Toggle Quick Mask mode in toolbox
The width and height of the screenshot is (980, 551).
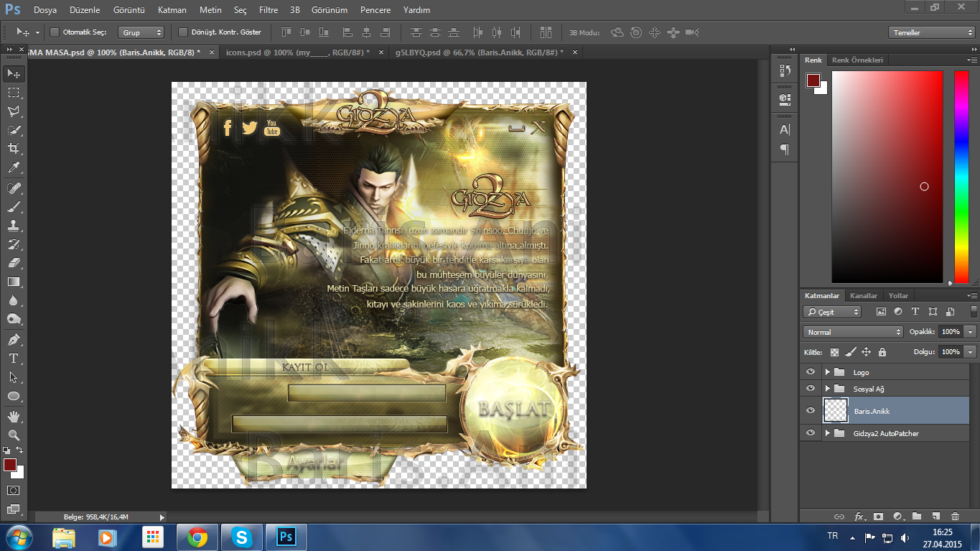pyautogui.click(x=14, y=490)
